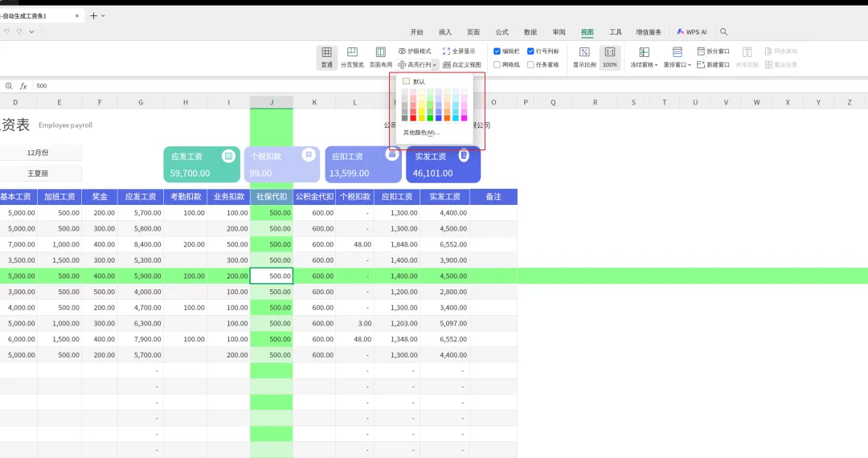Open dropdown arrow next to new tab plus
868x458 pixels.
103,16
